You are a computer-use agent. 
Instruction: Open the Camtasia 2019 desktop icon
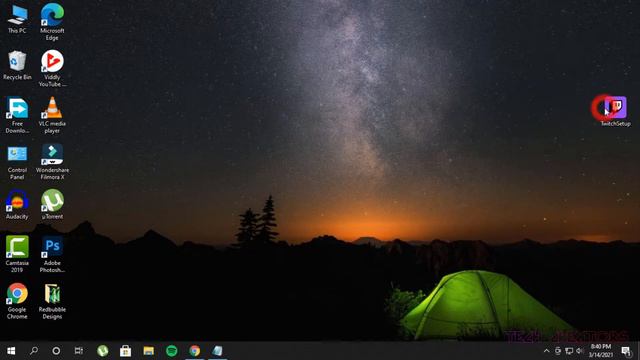tap(17, 254)
